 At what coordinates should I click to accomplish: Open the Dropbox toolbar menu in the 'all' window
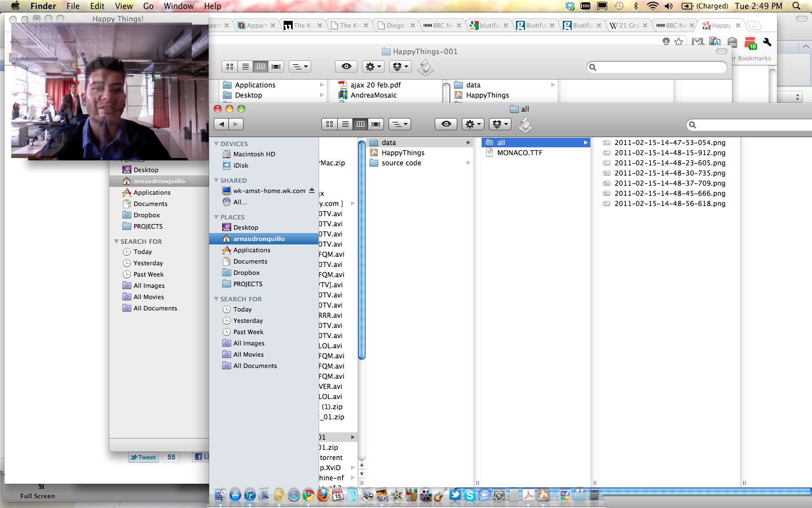[x=500, y=124]
